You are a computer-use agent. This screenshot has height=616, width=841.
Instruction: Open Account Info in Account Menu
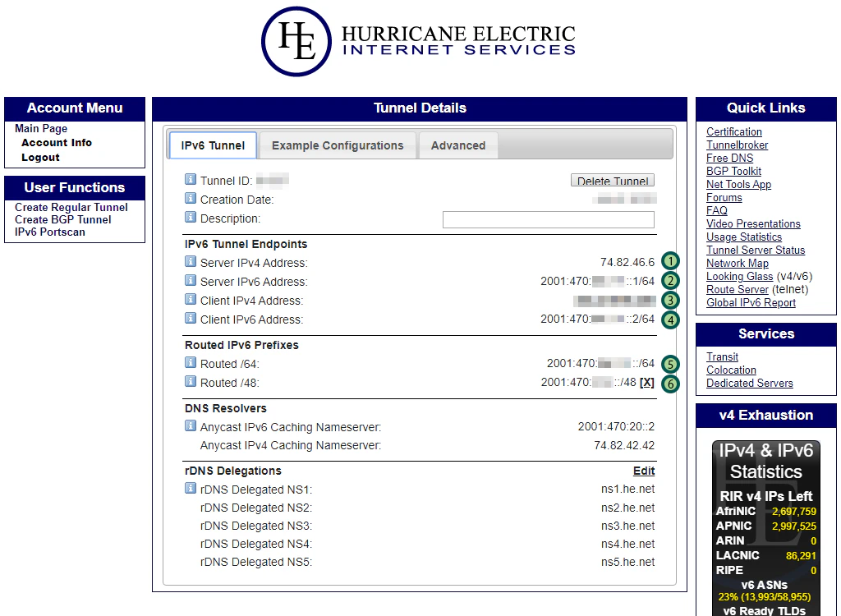pyautogui.click(x=57, y=143)
